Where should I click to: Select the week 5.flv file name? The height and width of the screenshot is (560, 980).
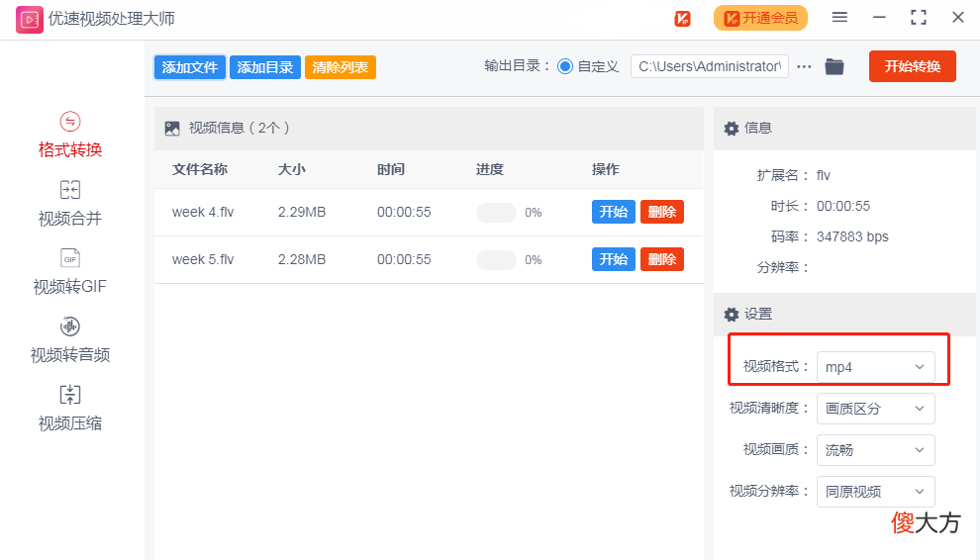tap(203, 260)
